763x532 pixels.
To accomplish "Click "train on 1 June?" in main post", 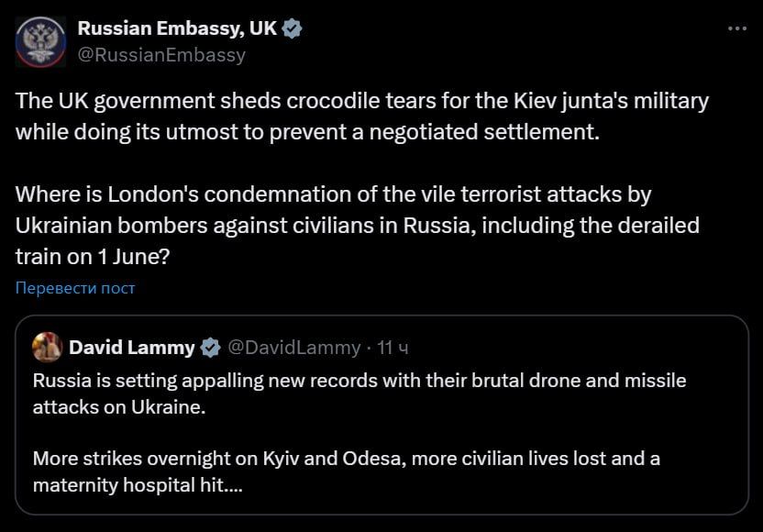I will pos(93,258).
